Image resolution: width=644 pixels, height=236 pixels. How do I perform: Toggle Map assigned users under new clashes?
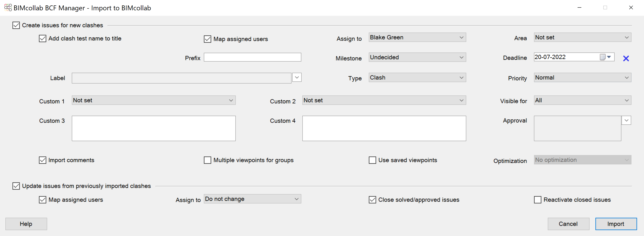(x=208, y=39)
